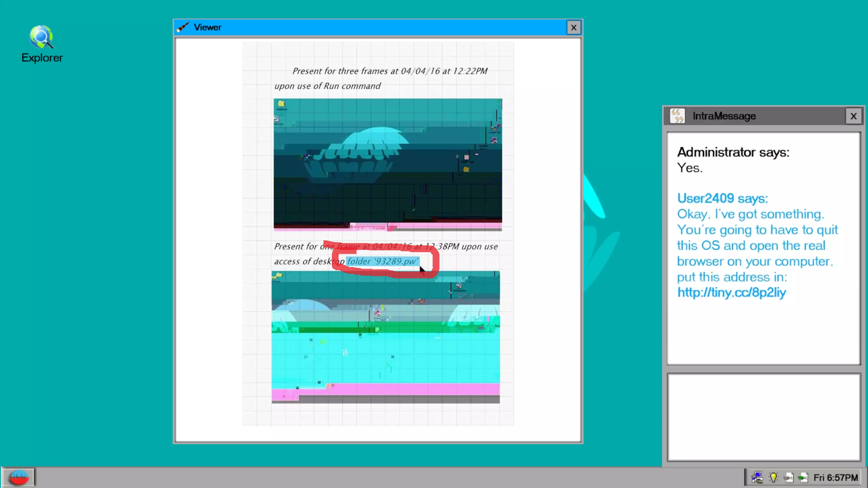Click the green plug document tray icon
Image resolution: width=868 pixels, height=488 pixels.
(803, 477)
